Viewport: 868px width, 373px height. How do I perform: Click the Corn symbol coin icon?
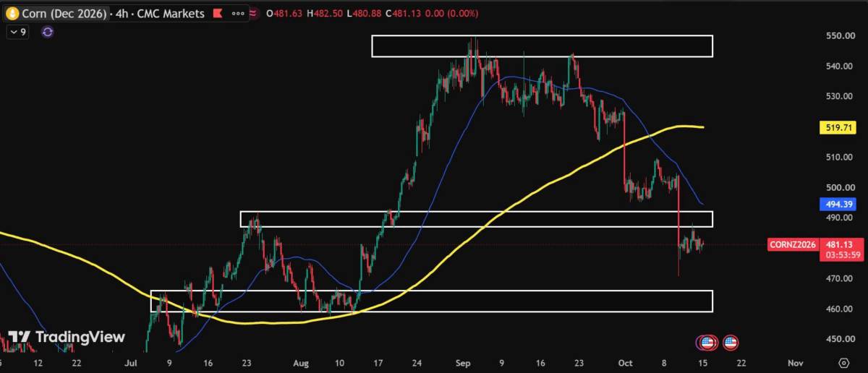click(x=12, y=14)
